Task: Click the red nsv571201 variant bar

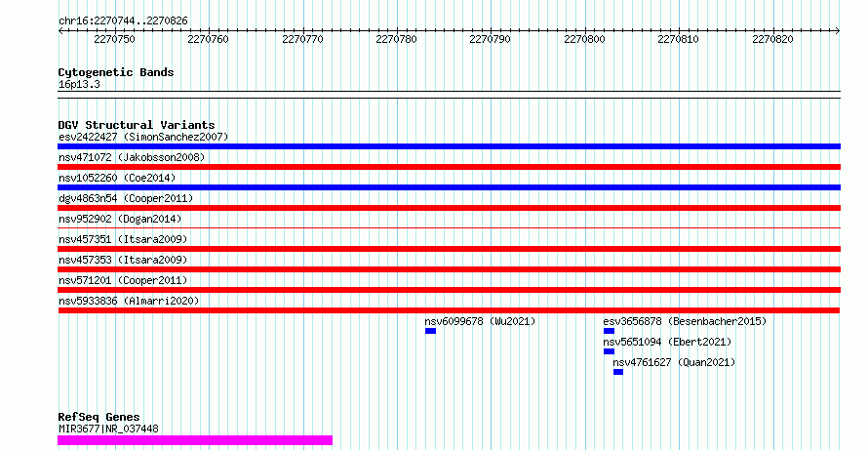Action: pos(449,290)
